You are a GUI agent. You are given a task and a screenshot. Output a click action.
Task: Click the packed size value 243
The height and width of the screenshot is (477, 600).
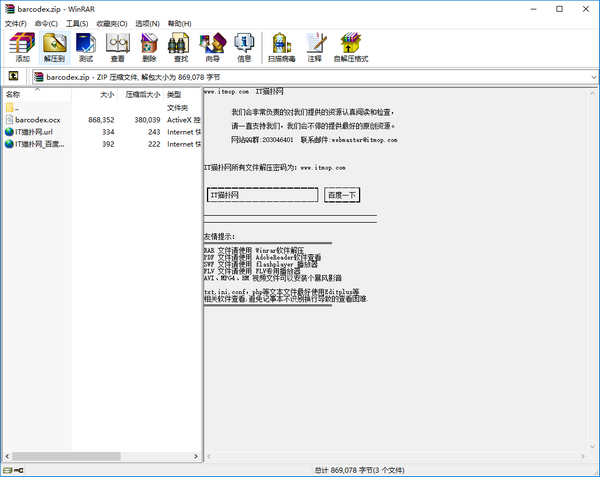154,132
